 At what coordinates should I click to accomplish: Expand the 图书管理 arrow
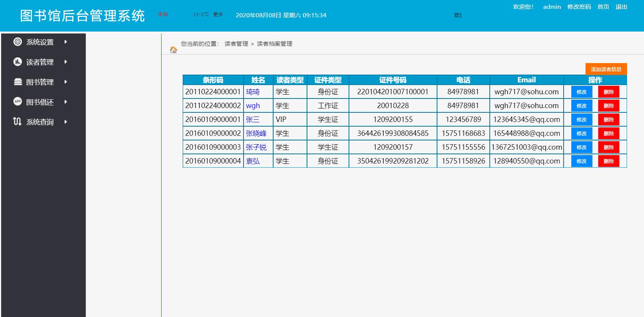[x=66, y=82]
